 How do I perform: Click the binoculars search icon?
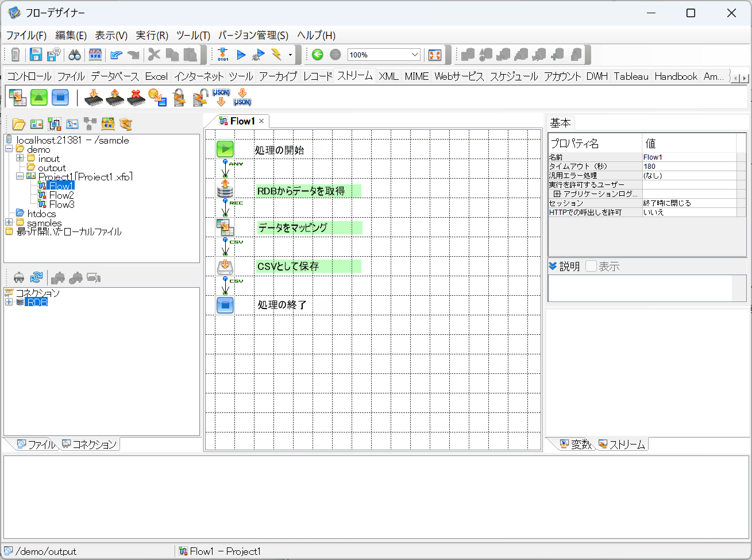(x=75, y=55)
